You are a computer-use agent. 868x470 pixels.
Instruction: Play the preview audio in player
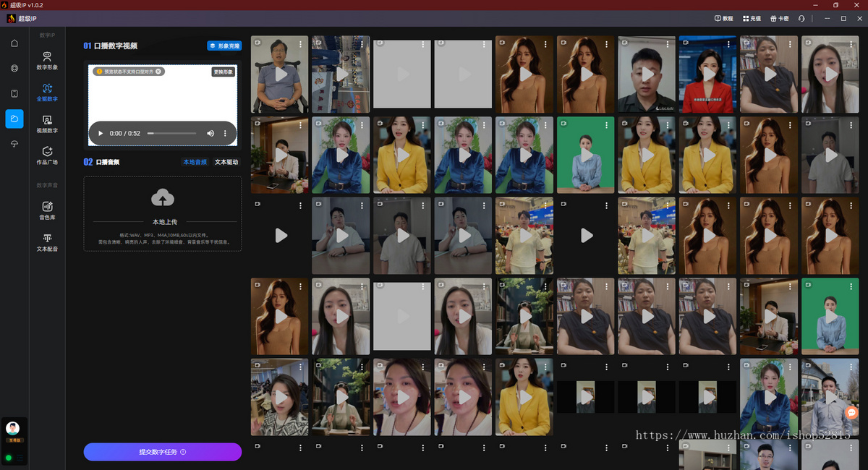click(101, 133)
